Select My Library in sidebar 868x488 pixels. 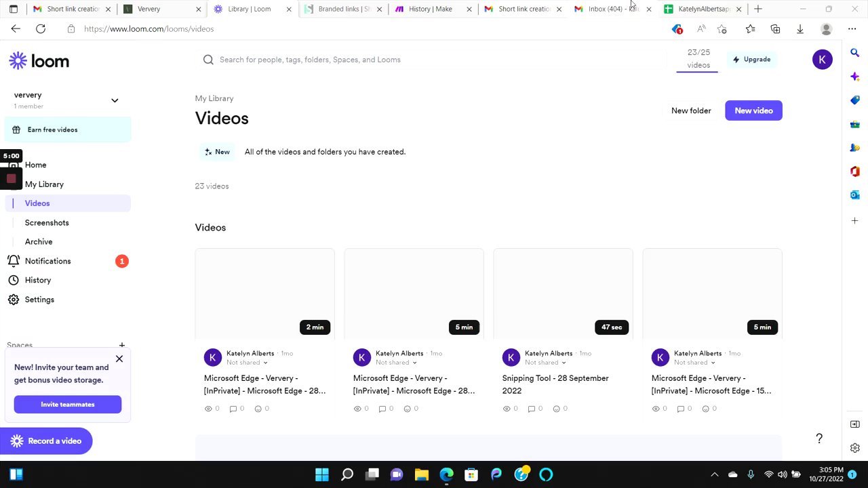pos(44,184)
